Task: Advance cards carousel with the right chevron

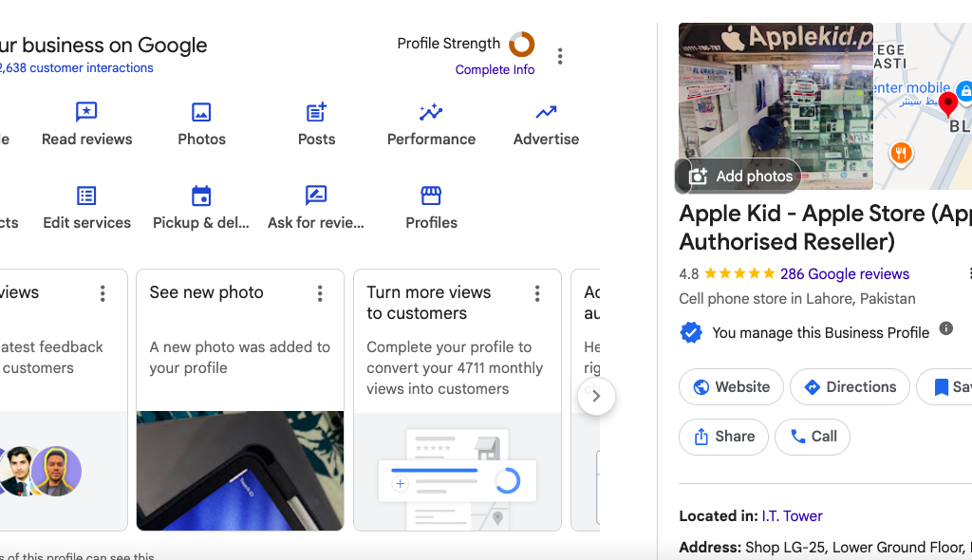Action: (x=596, y=396)
